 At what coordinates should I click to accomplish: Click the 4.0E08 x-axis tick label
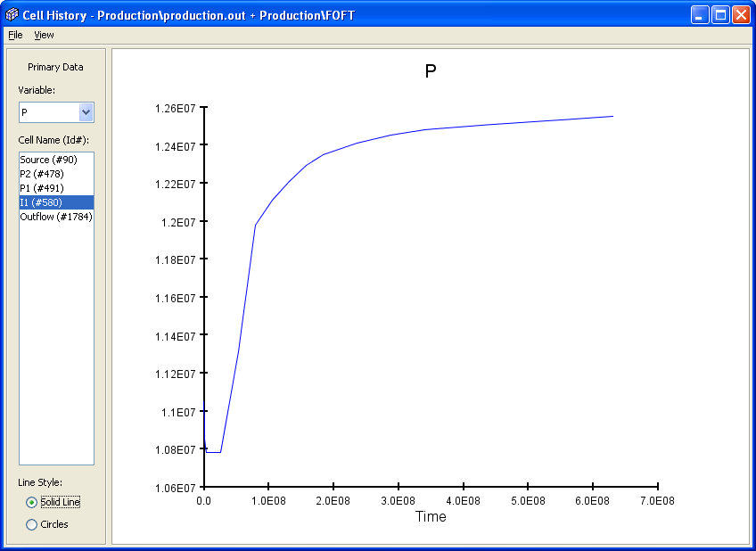(x=464, y=501)
